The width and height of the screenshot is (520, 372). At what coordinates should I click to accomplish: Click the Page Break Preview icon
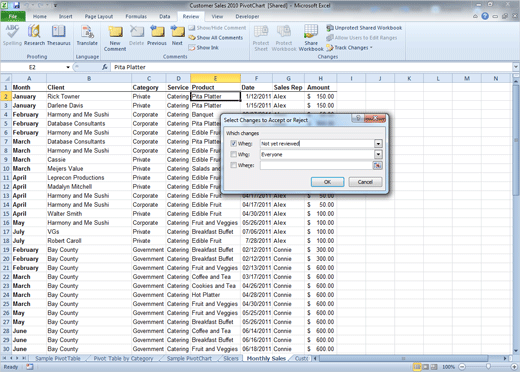pyautogui.click(x=434, y=367)
